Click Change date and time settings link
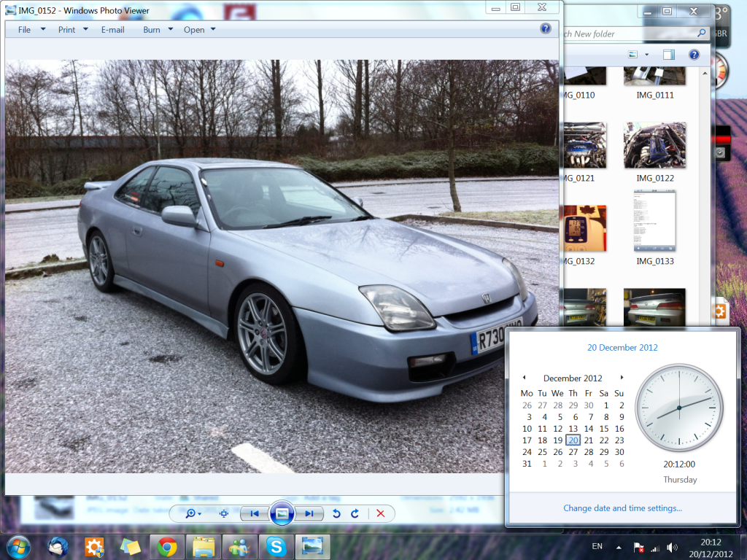Image resolution: width=747 pixels, height=560 pixels. click(x=623, y=508)
